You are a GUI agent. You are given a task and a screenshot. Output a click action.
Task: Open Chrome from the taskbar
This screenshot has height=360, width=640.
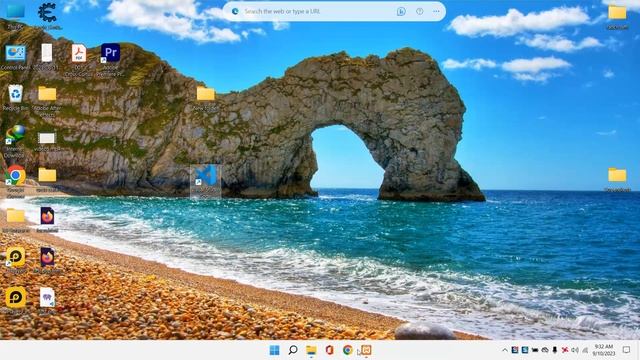(347, 350)
